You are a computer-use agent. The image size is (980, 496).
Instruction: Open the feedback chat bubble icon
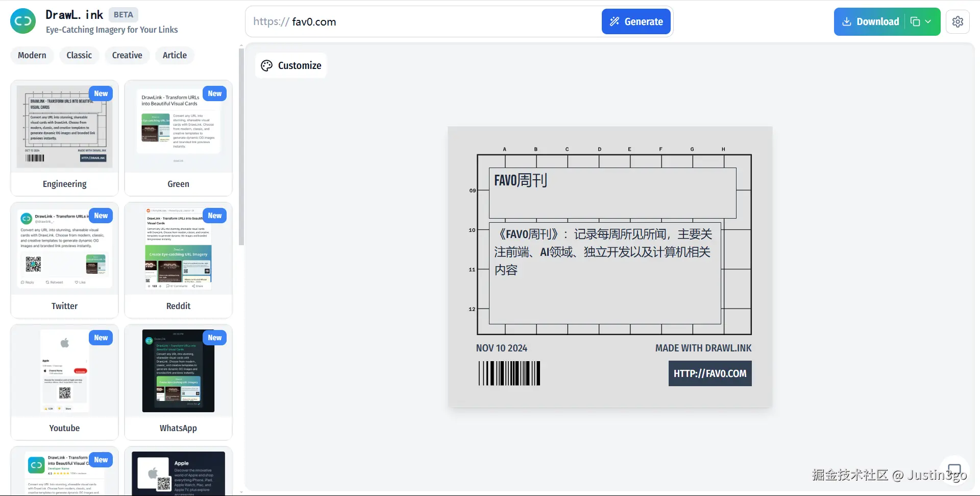pyautogui.click(x=954, y=469)
